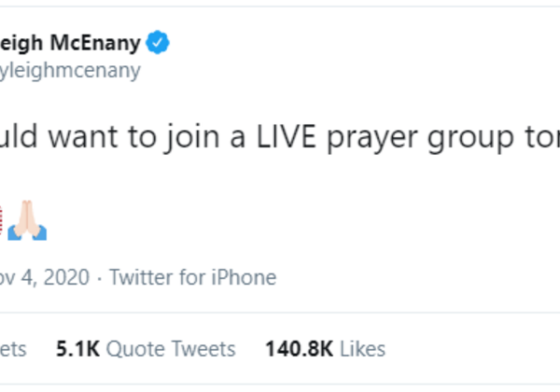Image resolution: width=560 pixels, height=392 pixels.
Task: Click the year 2020 in the timestamp
Action: coord(68,277)
